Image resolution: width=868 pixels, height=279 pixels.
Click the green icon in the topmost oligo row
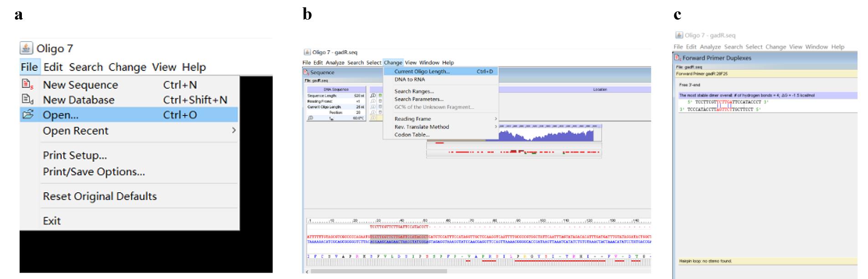tap(380, 95)
